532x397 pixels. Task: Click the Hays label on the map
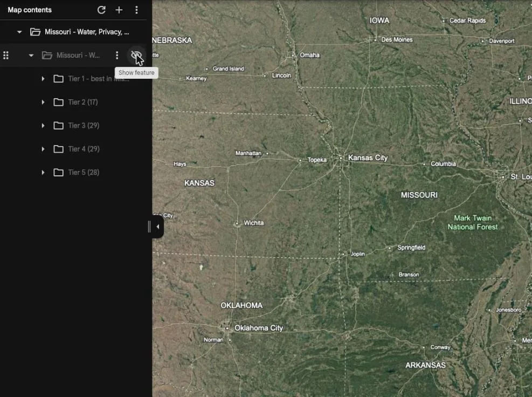[180, 164]
